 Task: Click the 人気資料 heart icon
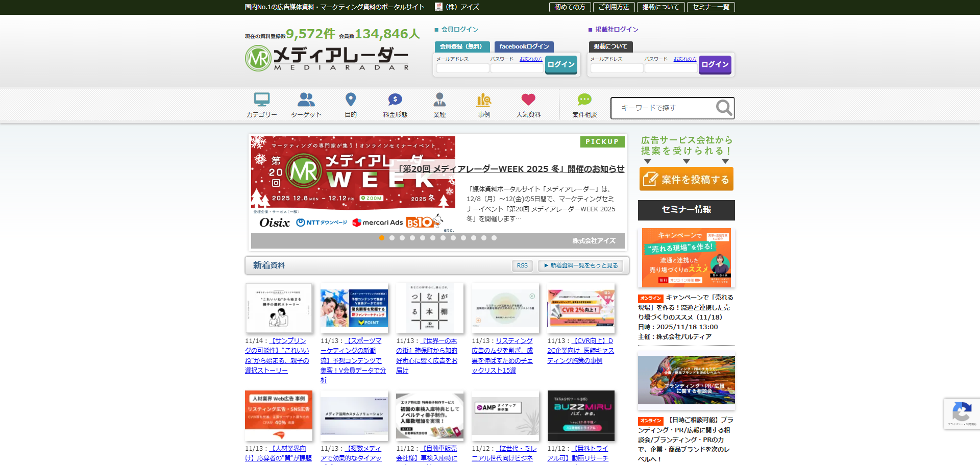tap(528, 100)
